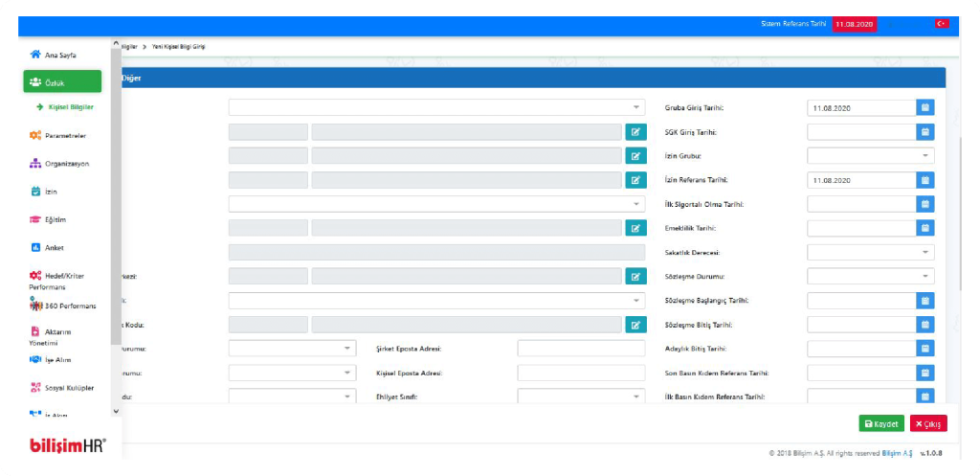Click the sidebar scroll down arrow
This screenshot has height=476, width=980.
coord(117,411)
